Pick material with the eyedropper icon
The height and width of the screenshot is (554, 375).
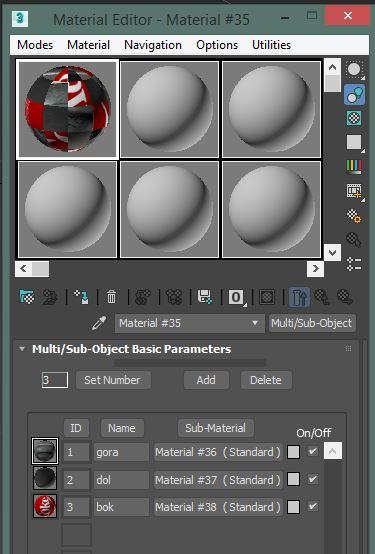(x=99, y=323)
